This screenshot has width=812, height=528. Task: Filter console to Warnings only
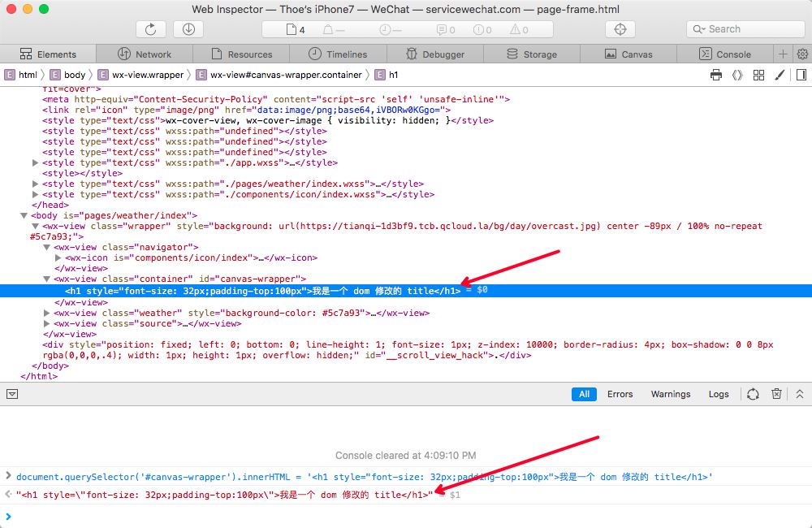[x=671, y=394]
